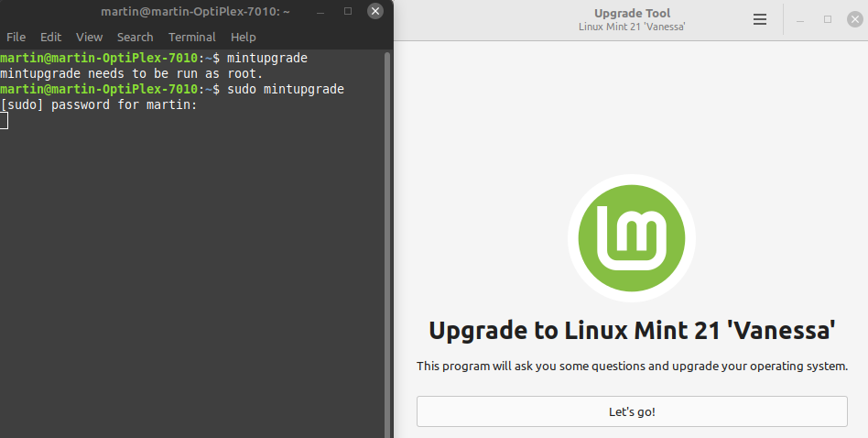Click the "Linux Mint 21 'Vanessa'" subtitle
Screen dimensions: 868x438
tap(632, 27)
